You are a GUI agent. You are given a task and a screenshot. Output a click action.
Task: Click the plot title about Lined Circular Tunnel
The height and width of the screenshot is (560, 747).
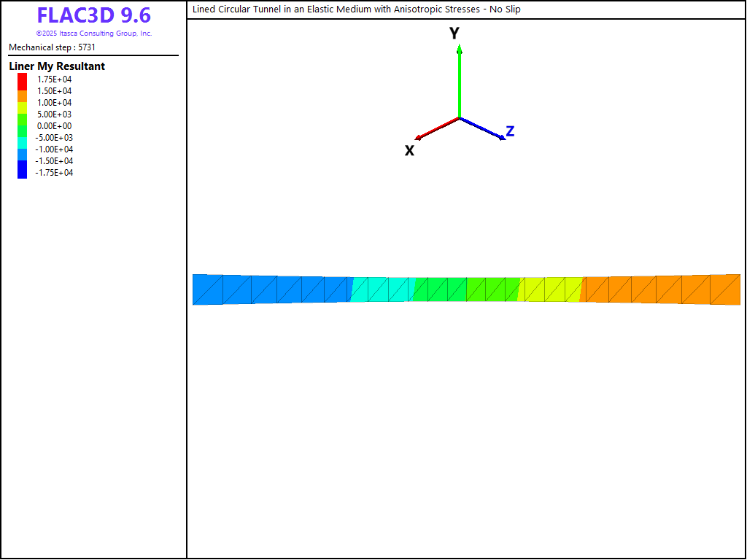356,9
